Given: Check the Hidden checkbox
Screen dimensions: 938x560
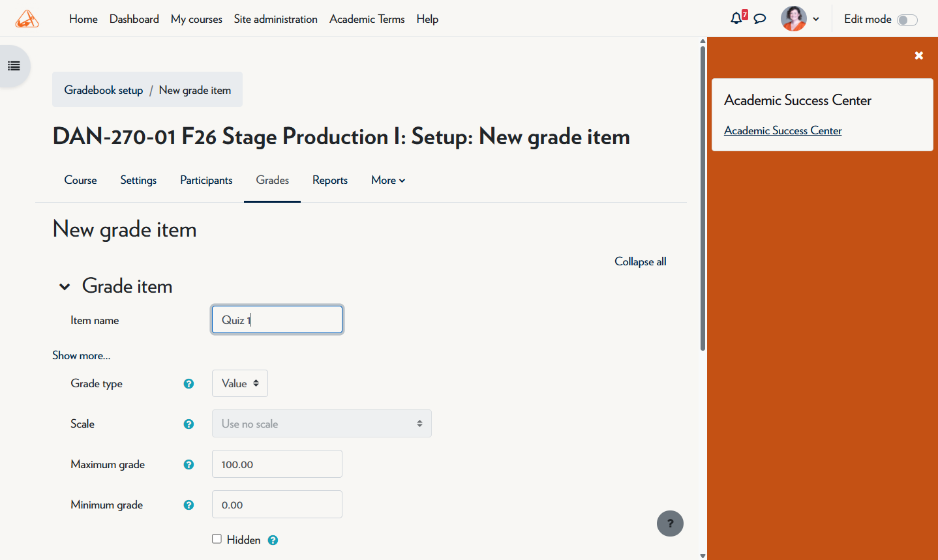Looking at the screenshot, I should 217,538.
